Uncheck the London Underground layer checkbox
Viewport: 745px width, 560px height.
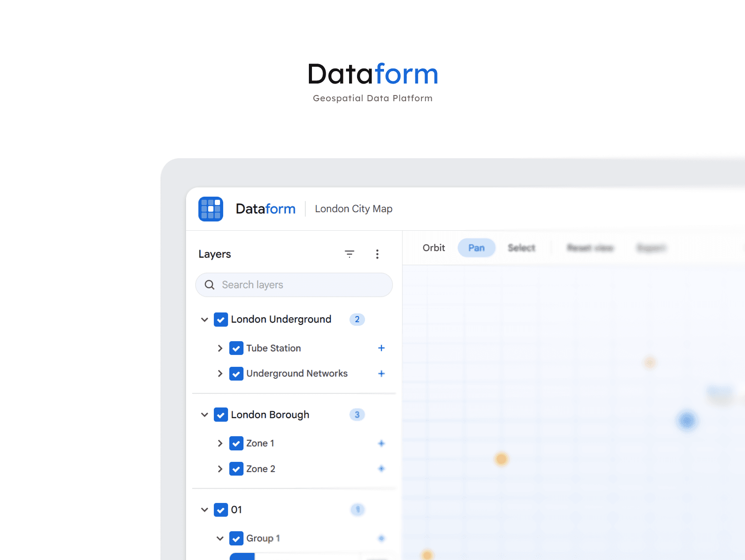[221, 320]
